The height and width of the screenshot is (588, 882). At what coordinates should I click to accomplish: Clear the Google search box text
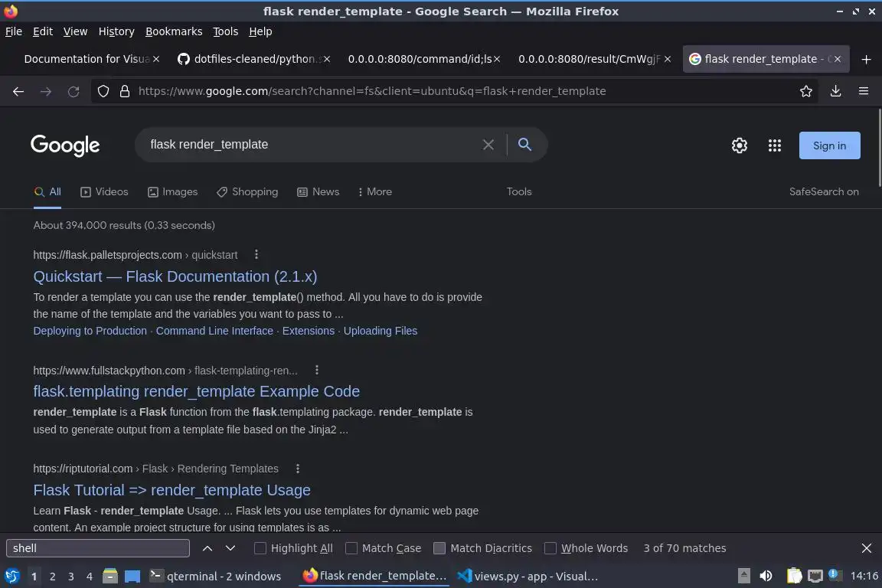(488, 145)
